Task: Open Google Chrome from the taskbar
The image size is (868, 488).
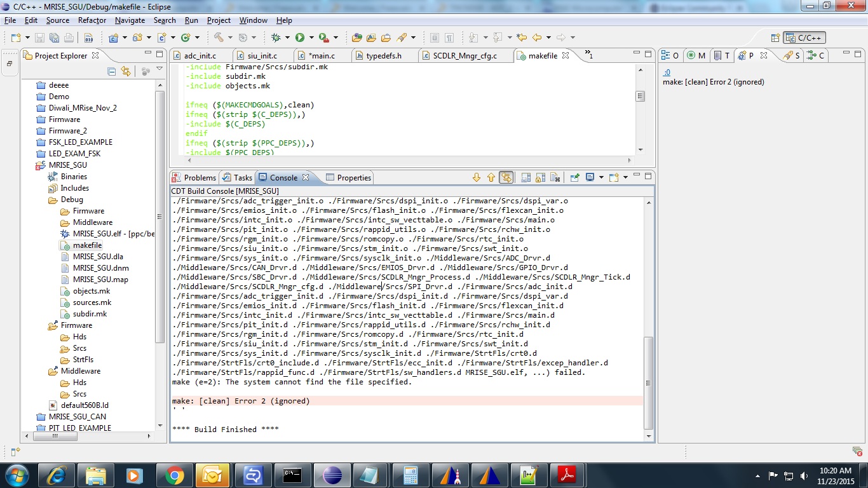Action: pos(173,475)
